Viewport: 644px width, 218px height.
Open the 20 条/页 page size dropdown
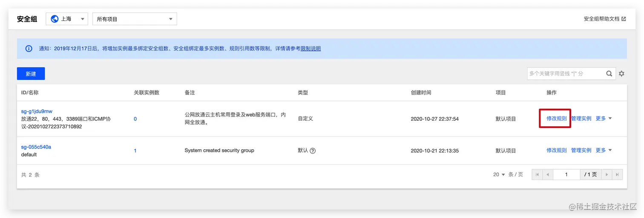pos(499,174)
